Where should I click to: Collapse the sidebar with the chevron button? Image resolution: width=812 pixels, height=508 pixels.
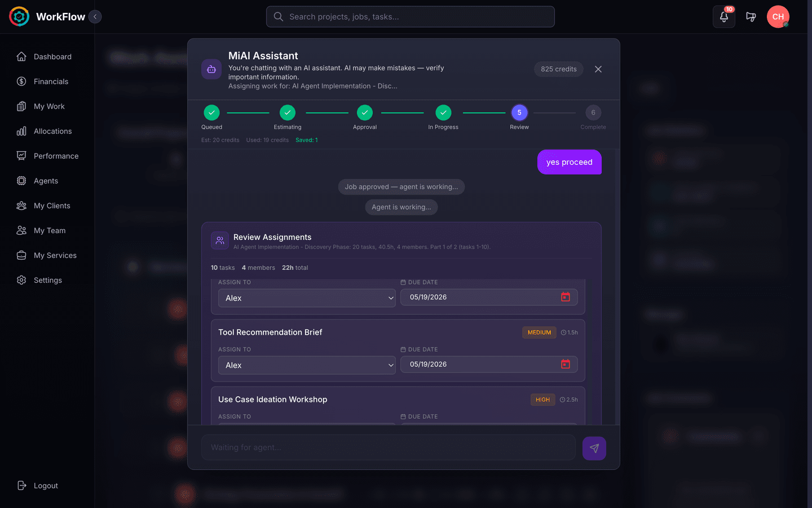[95, 17]
